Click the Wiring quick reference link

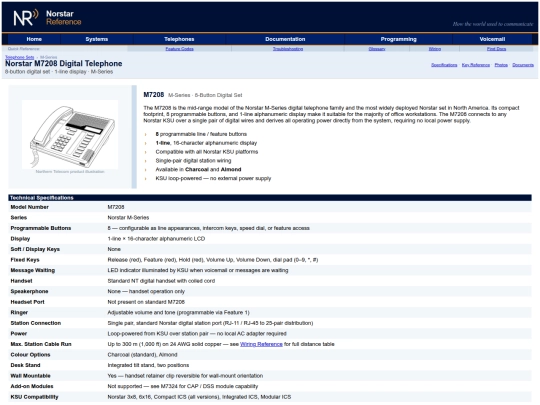tap(435, 49)
